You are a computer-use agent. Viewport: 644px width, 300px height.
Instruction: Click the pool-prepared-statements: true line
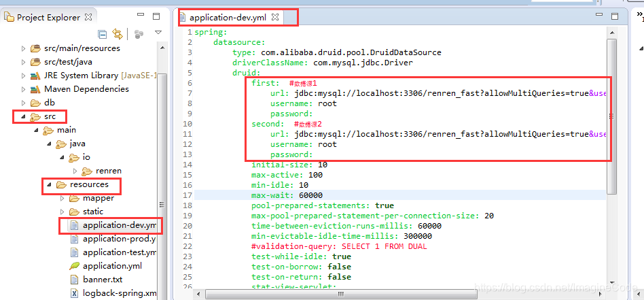[323, 205]
